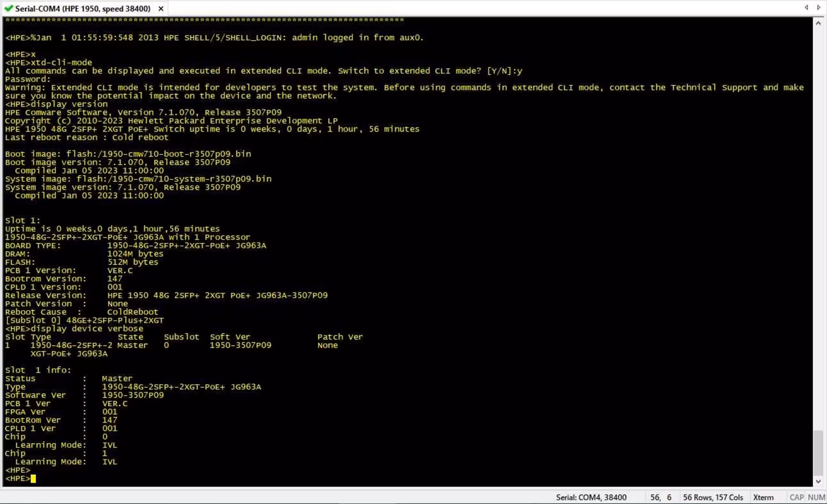The width and height of the screenshot is (827, 504).
Task: Click the 'PCB 1 Version:' row
Action: [69, 271]
